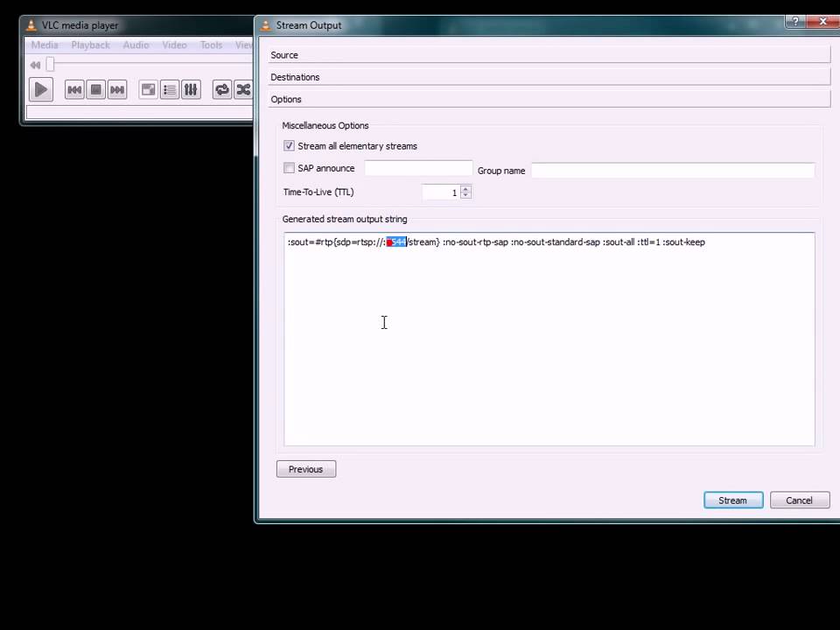Click the SAP announce text field

click(x=418, y=168)
